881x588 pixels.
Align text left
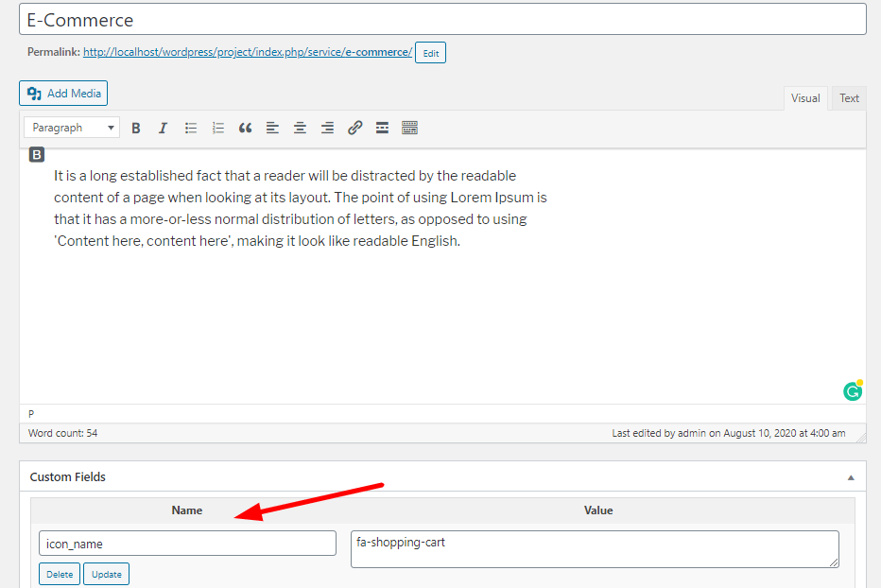[x=272, y=129]
